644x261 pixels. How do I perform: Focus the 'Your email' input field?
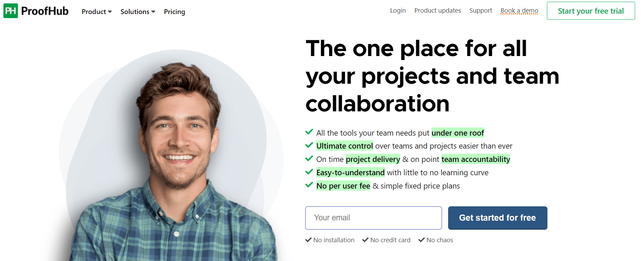(373, 218)
